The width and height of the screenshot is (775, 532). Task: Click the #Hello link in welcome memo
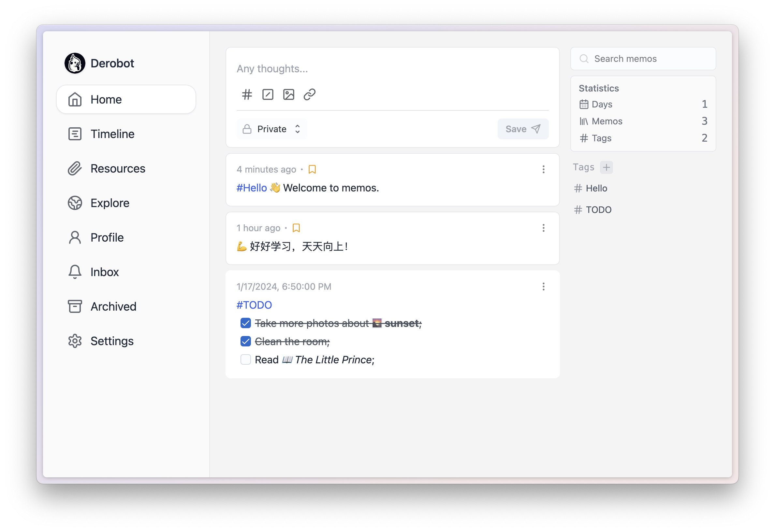[x=252, y=188]
